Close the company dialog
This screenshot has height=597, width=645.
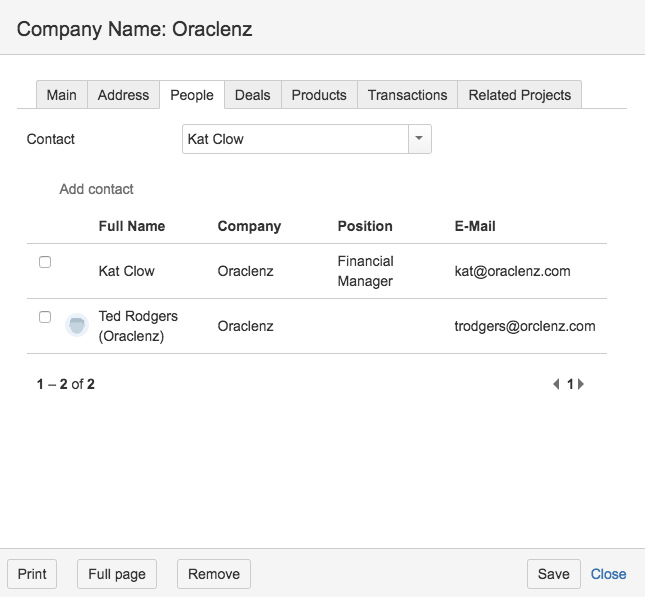pos(608,574)
